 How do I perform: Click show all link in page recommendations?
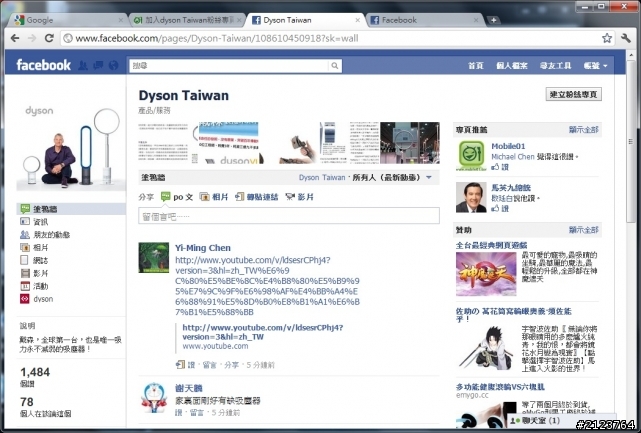coord(583,130)
